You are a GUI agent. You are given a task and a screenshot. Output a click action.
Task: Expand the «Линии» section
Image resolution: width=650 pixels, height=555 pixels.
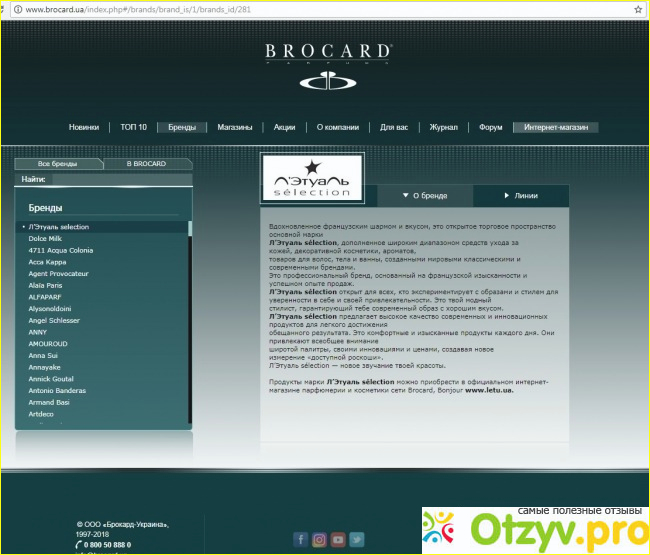tap(520, 196)
